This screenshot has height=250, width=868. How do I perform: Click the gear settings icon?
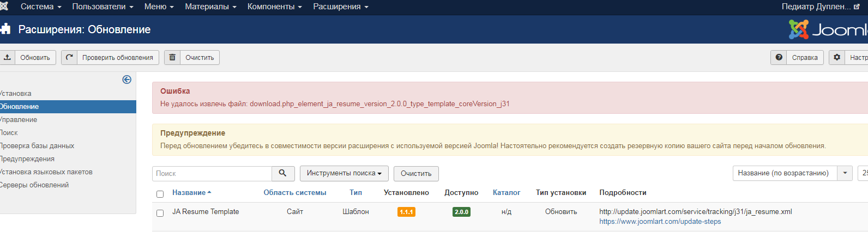click(x=837, y=57)
